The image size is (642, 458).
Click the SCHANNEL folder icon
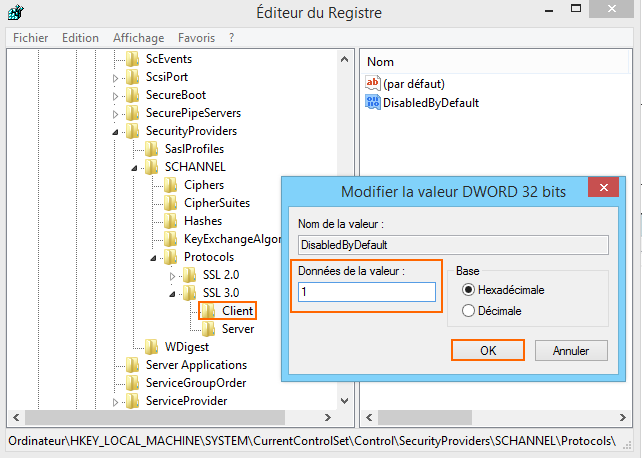(151, 167)
